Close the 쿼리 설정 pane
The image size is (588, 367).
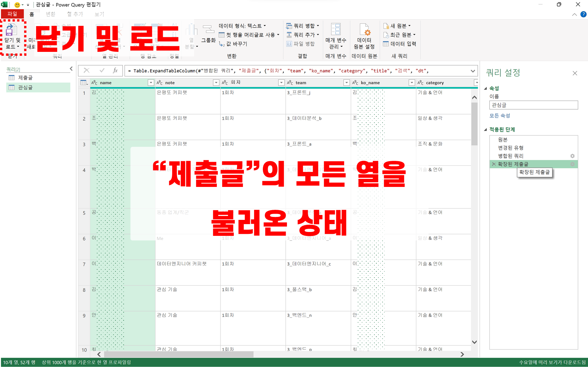click(575, 73)
